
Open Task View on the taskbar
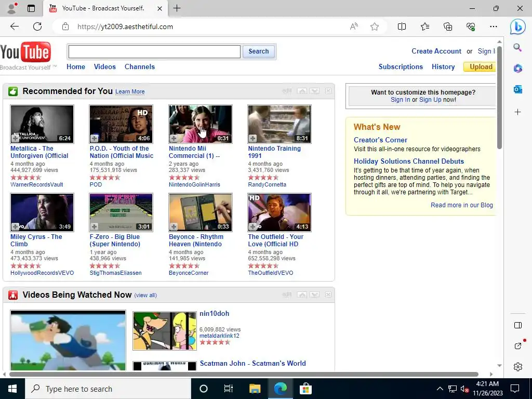pyautogui.click(x=229, y=389)
